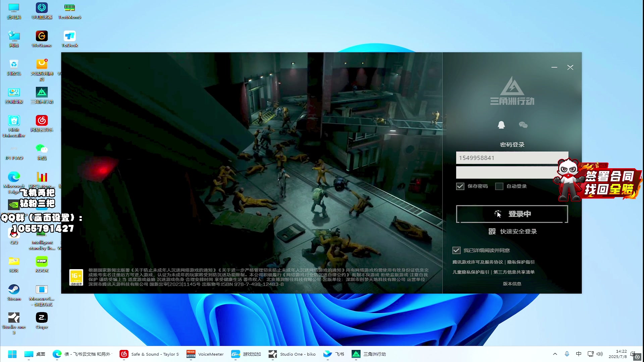Expand the system tray hidden icons chevron
Image resolution: width=644 pixels, height=362 pixels.
click(555, 354)
